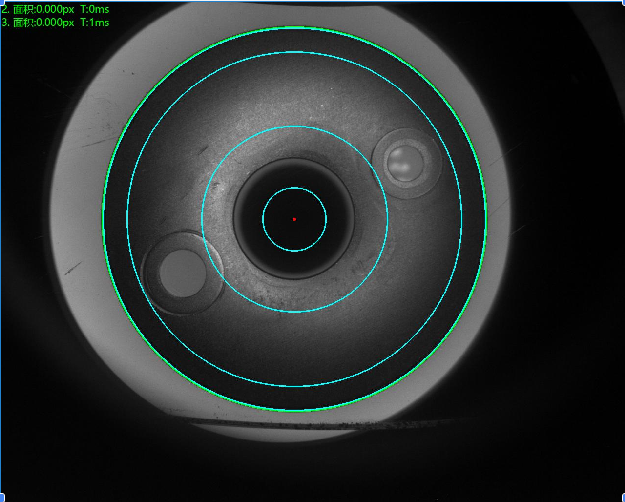Viewport: 625px width, 502px height.
Task: Click the T:1ms timing readout
Action: coord(96,21)
